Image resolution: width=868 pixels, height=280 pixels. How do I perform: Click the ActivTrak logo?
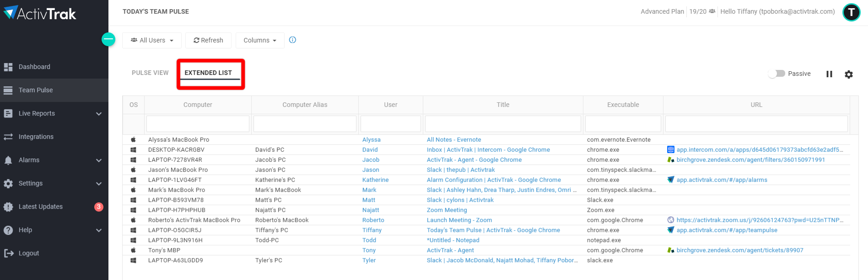click(x=40, y=13)
